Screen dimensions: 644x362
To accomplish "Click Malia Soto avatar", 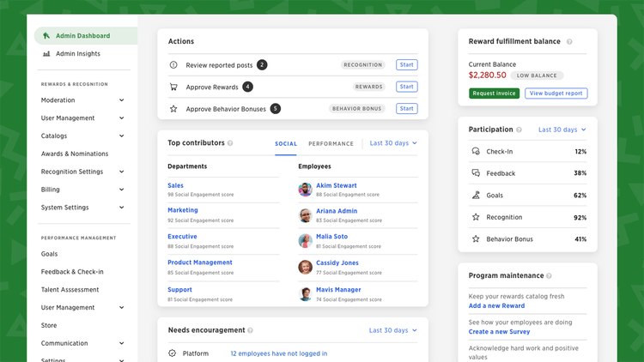I will click(x=305, y=241).
